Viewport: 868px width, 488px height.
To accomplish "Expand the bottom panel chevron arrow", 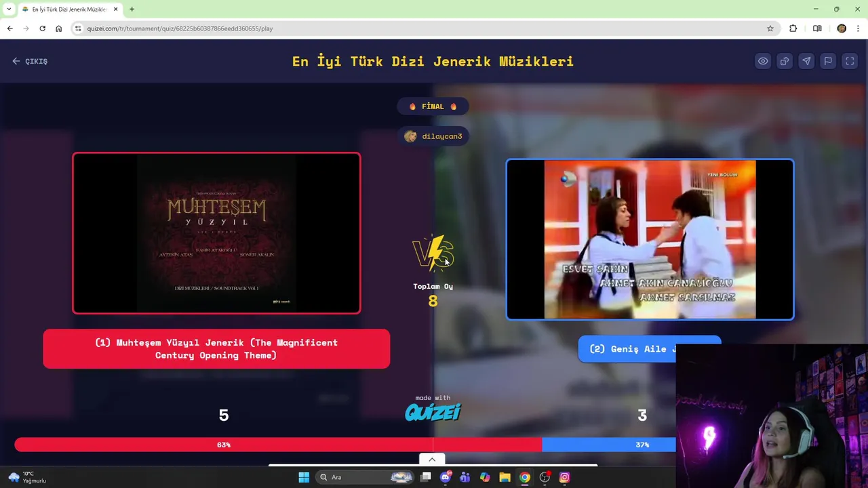I will [432, 460].
